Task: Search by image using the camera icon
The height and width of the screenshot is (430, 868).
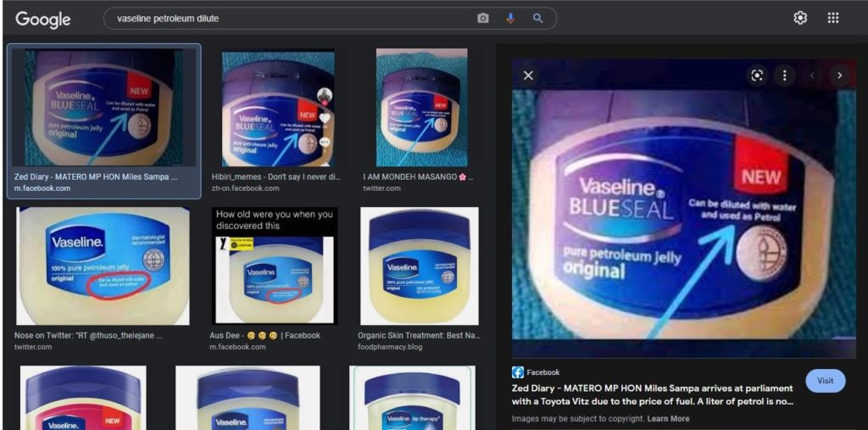Action: (x=483, y=19)
